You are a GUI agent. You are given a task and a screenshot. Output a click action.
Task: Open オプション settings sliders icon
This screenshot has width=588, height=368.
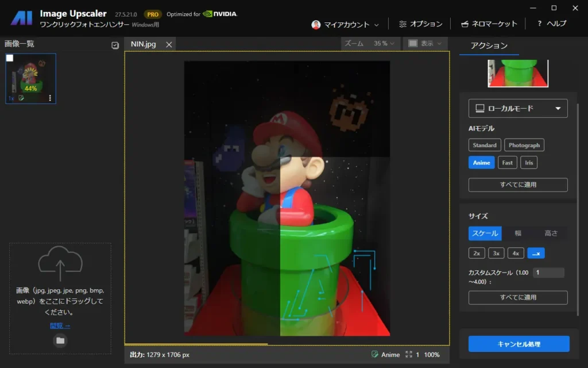403,24
